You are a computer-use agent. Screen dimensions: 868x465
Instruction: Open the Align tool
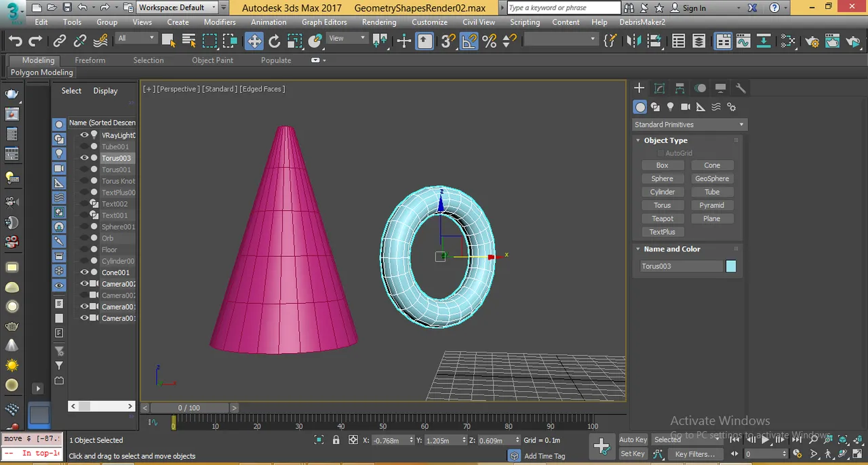tap(654, 41)
